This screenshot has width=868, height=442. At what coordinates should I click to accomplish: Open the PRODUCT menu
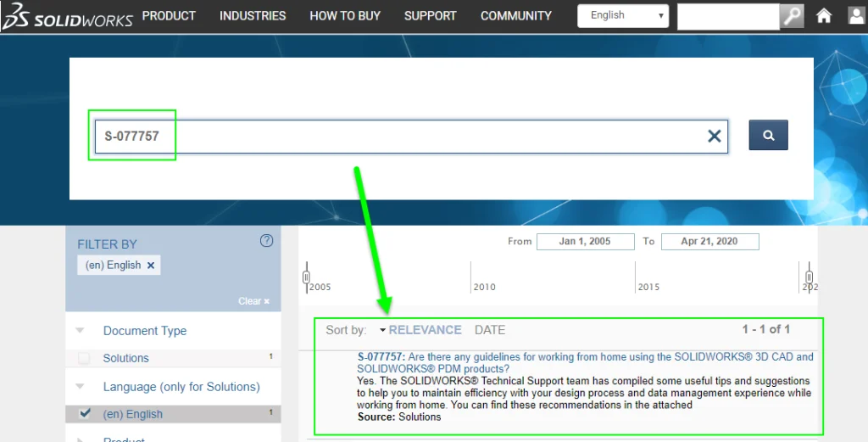click(x=169, y=16)
